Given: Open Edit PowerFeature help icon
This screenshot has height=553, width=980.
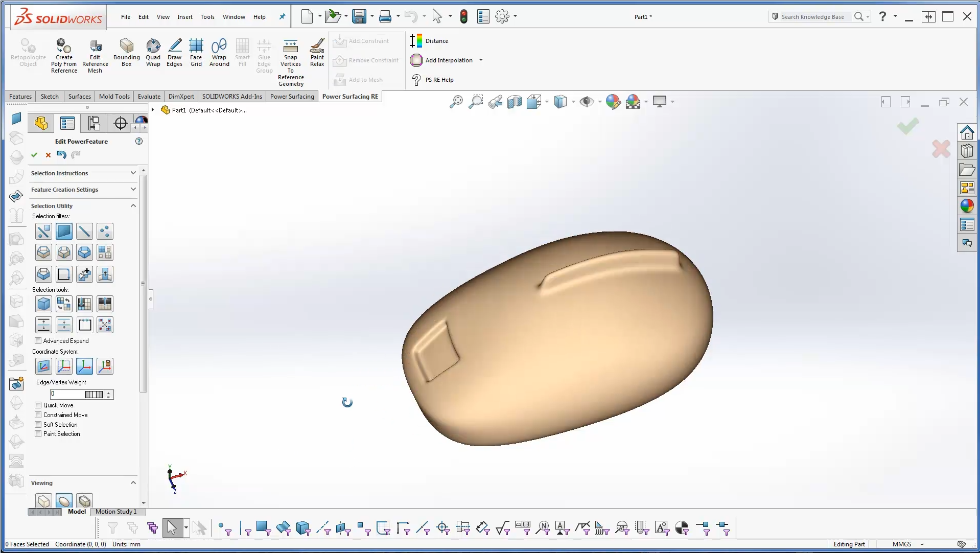Looking at the screenshot, I should [139, 141].
